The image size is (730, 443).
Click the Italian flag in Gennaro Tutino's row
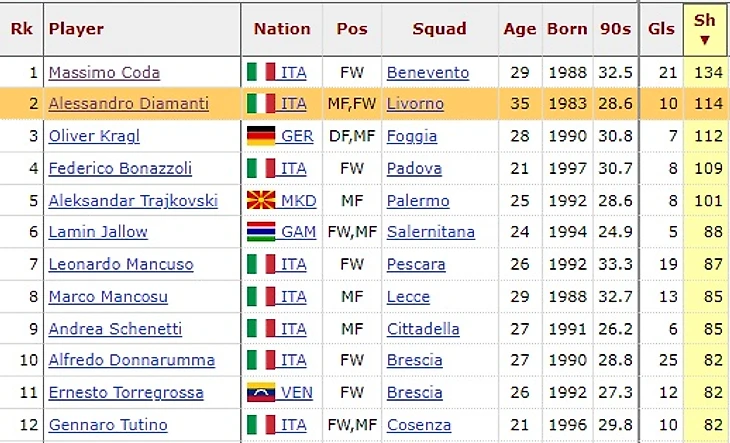[261, 424]
